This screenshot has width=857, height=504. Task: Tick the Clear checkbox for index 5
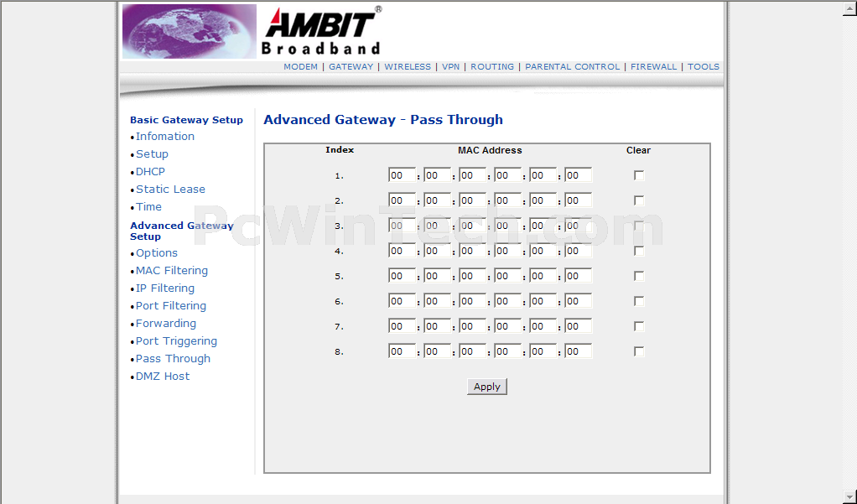click(x=639, y=276)
